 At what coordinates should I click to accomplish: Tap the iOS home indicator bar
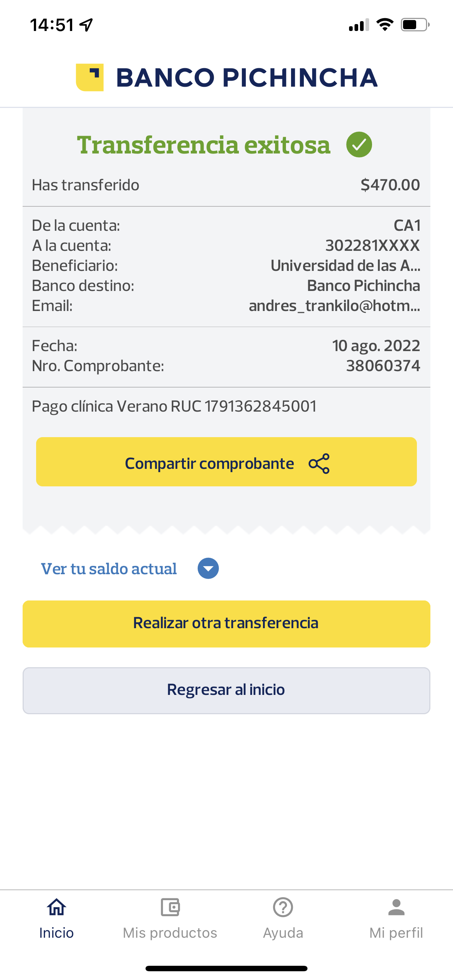[x=226, y=968]
